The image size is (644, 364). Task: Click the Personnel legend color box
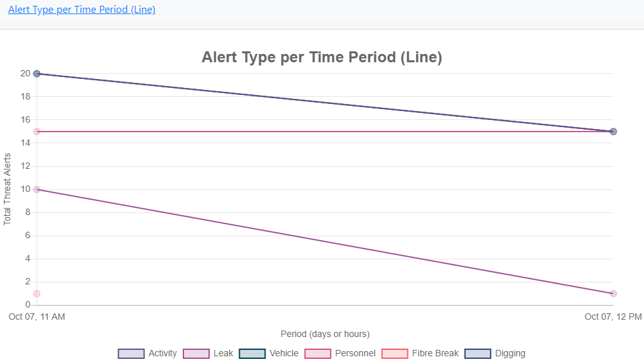click(318, 354)
